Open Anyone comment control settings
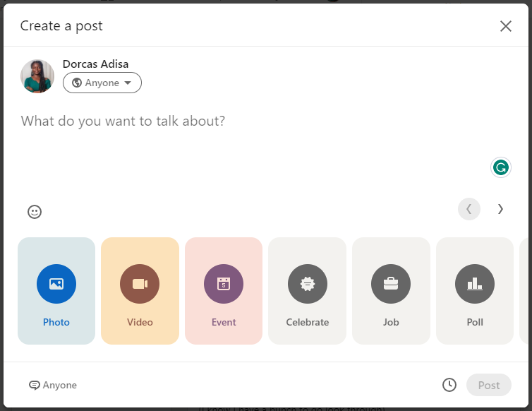The image size is (532, 411). click(53, 385)
